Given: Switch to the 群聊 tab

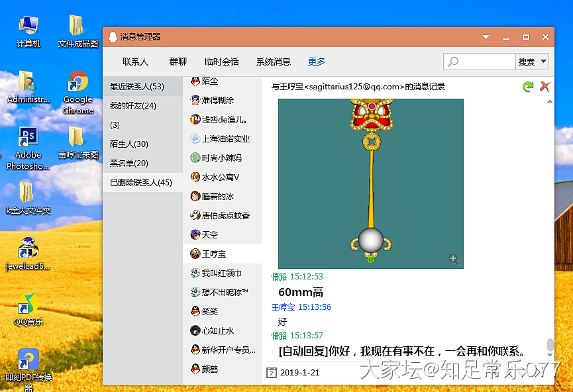Looking at the screenshot, I should (178, 62).
